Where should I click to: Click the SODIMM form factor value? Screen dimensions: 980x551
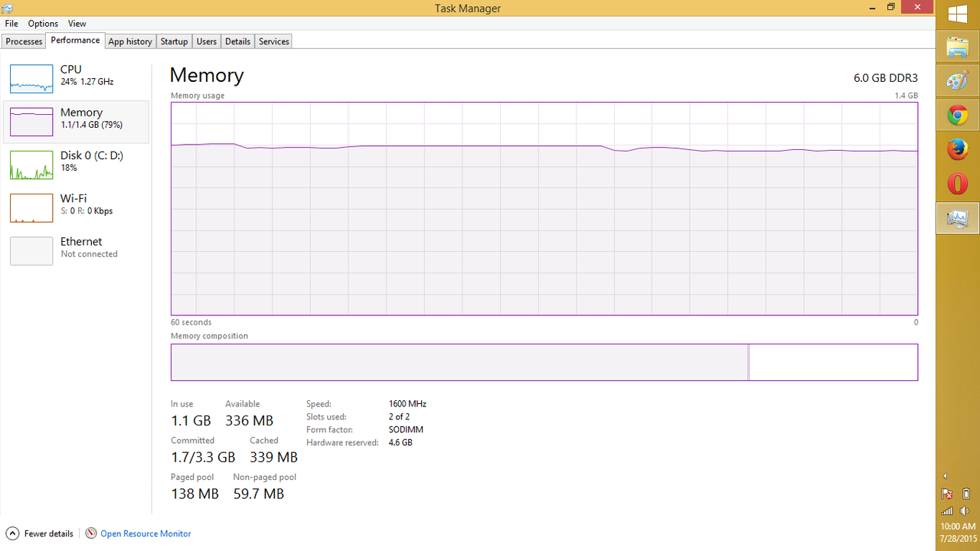(406, 430)
